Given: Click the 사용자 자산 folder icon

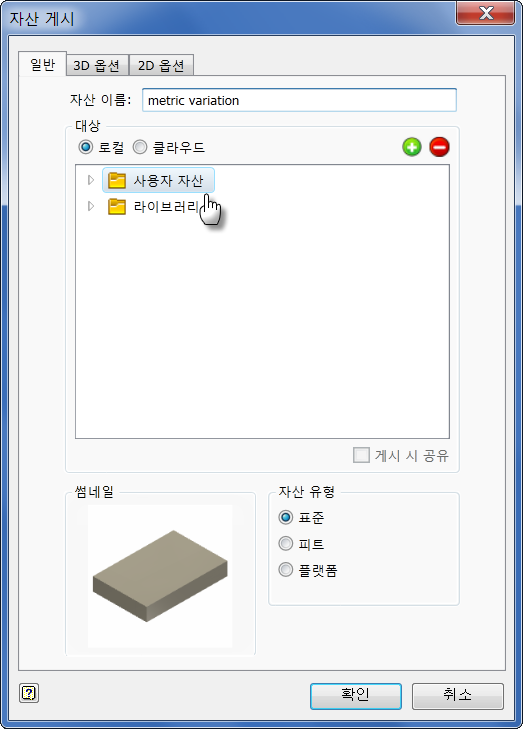Looking at the screenshot, I should coord(117,180).
